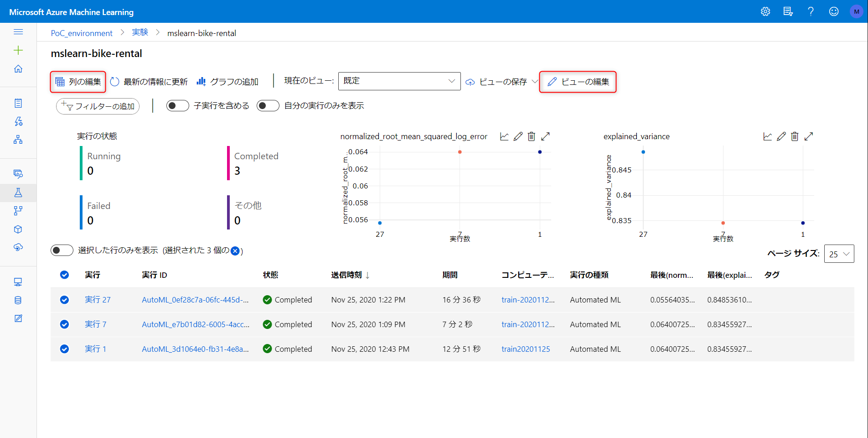Open compute link train20201125
The width and height of the screenshot is (868, 438).
526,349
